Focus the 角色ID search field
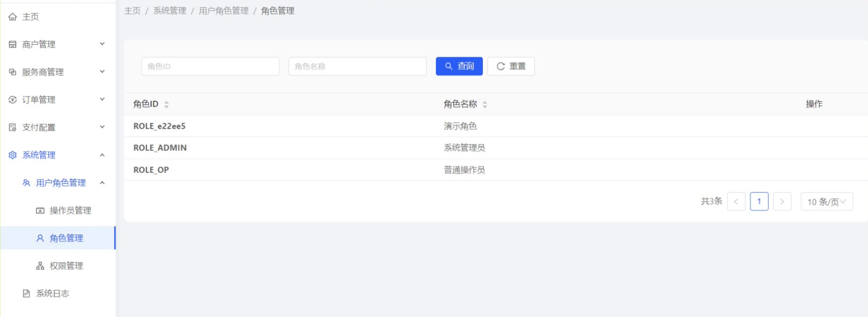 (210, 66)
